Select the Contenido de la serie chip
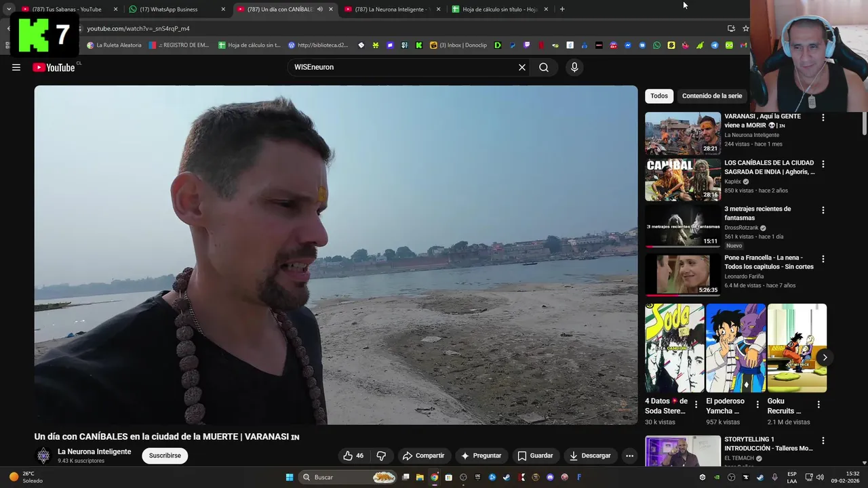The image size is (868, 488). [712, 96]
